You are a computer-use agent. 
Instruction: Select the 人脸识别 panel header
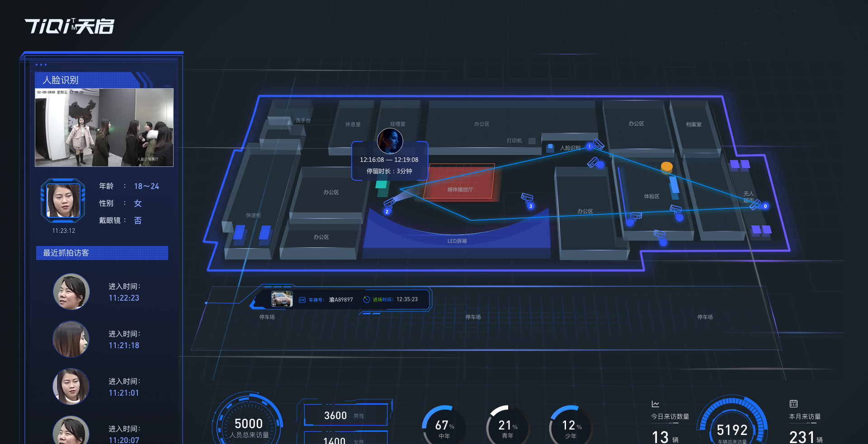[88, 80]
